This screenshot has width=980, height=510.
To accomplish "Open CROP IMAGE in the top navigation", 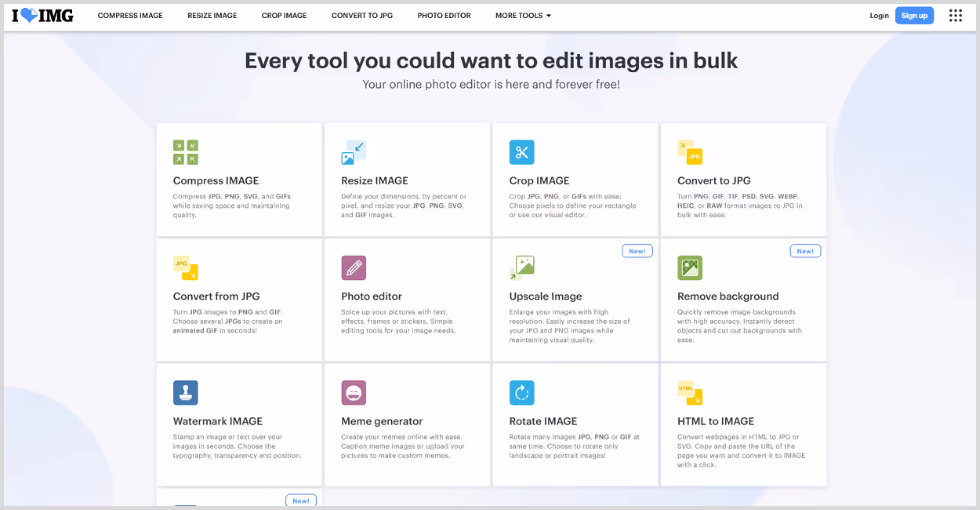I will coord(285,16).
